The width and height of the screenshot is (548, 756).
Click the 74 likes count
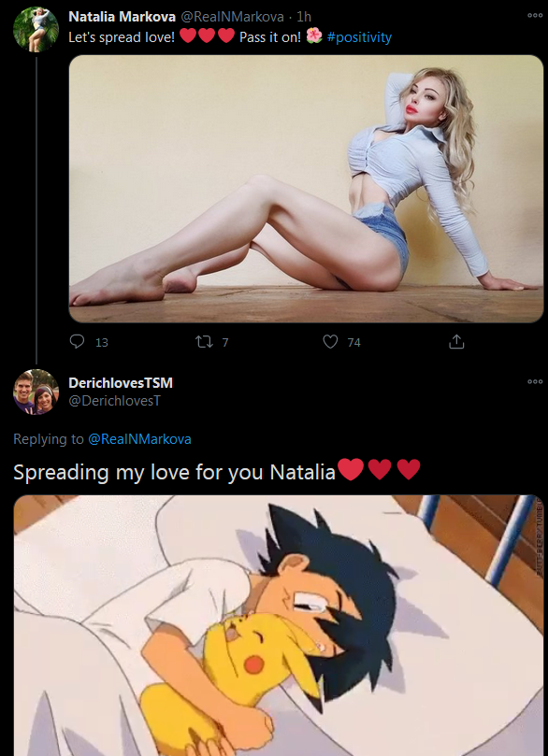tap(353, 342)
